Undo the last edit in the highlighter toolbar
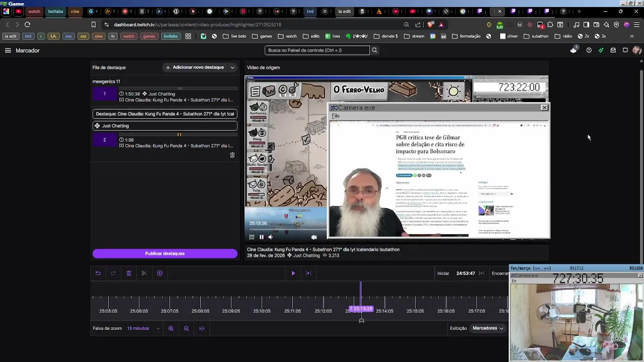 98,273
